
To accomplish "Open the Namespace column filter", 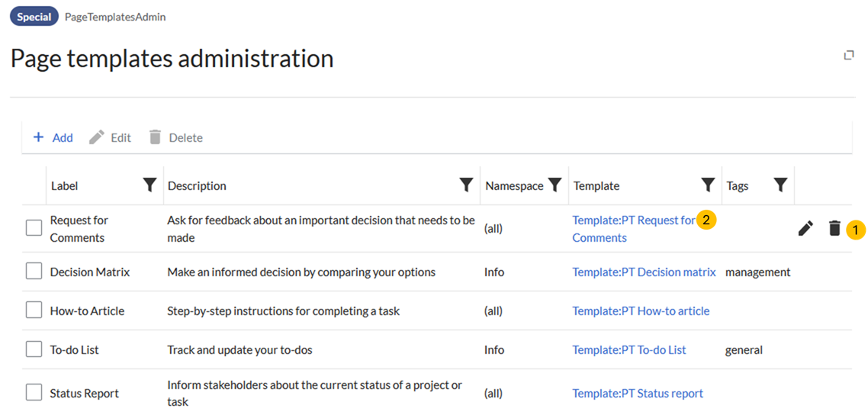I will (x=555, y=185).
